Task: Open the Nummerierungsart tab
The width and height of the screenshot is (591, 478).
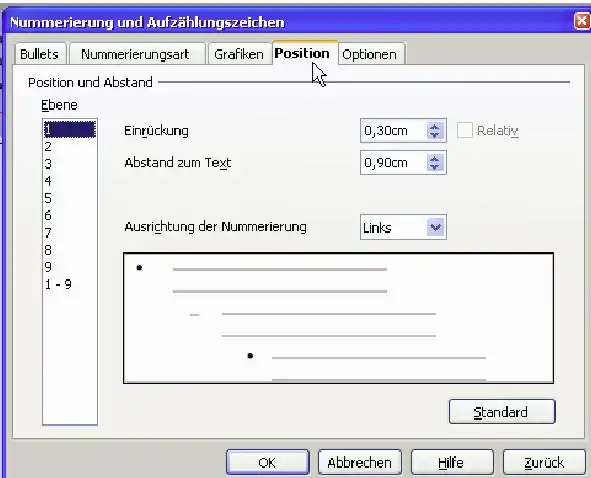Action: [x=136, y=54]
